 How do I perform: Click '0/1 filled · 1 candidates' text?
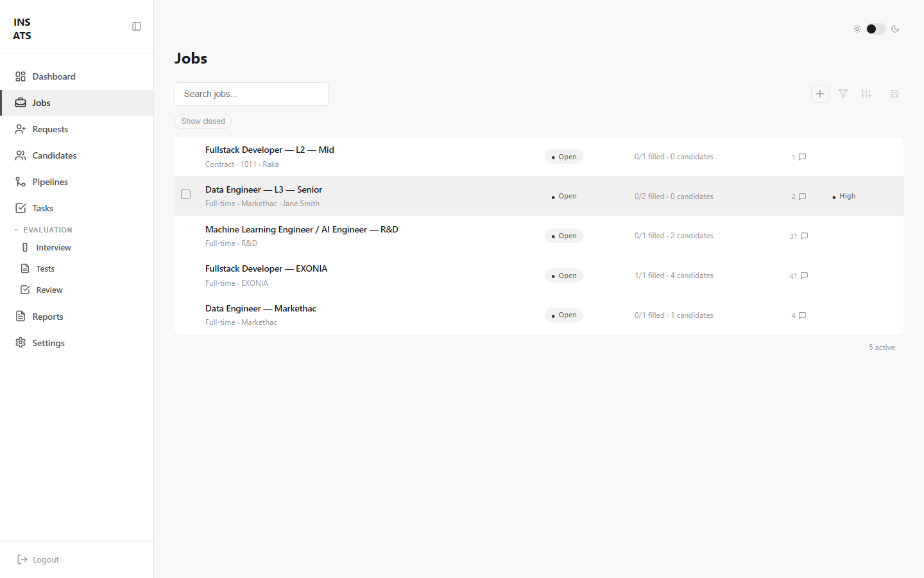click(x=674, y=315)
